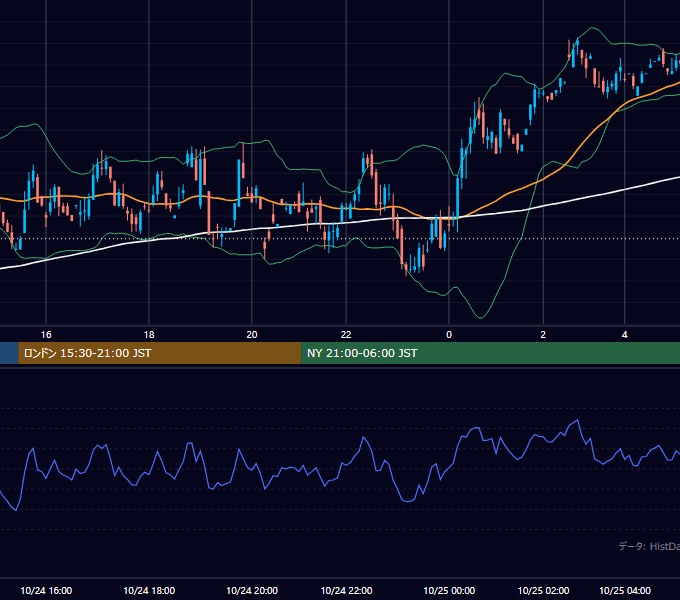Click hour label 22 on price chart axis
This screenshot has width=680, height=600.
coord(346,335)
